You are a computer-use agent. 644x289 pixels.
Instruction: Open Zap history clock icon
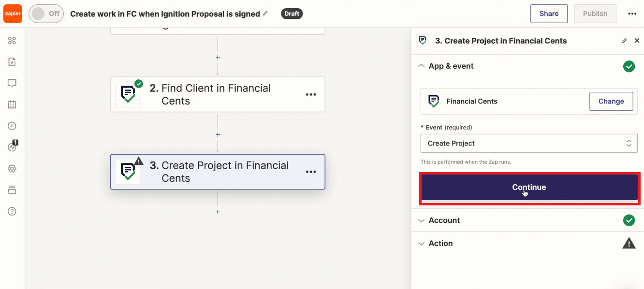[x=12, y=126]
